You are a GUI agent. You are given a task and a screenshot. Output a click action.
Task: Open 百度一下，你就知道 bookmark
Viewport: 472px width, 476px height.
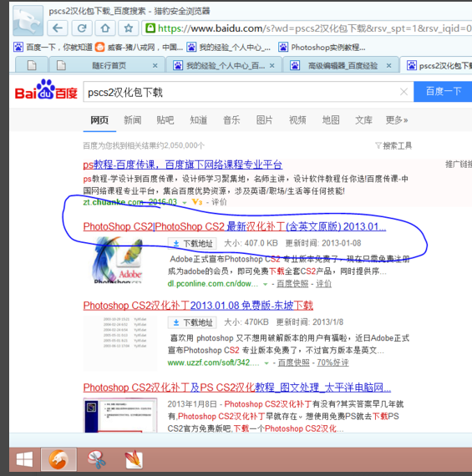53,48
